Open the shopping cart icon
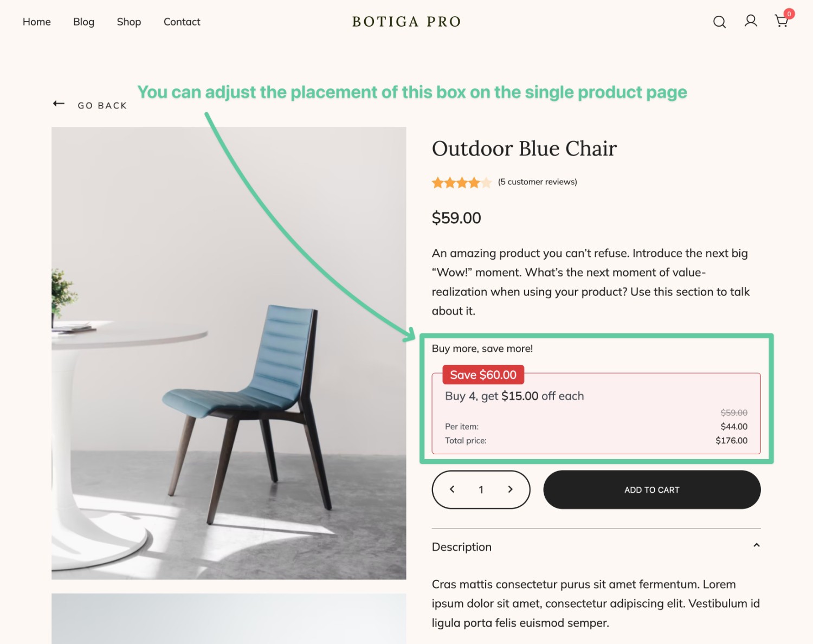This screenshot has height=644, width=813. point(782,21)
